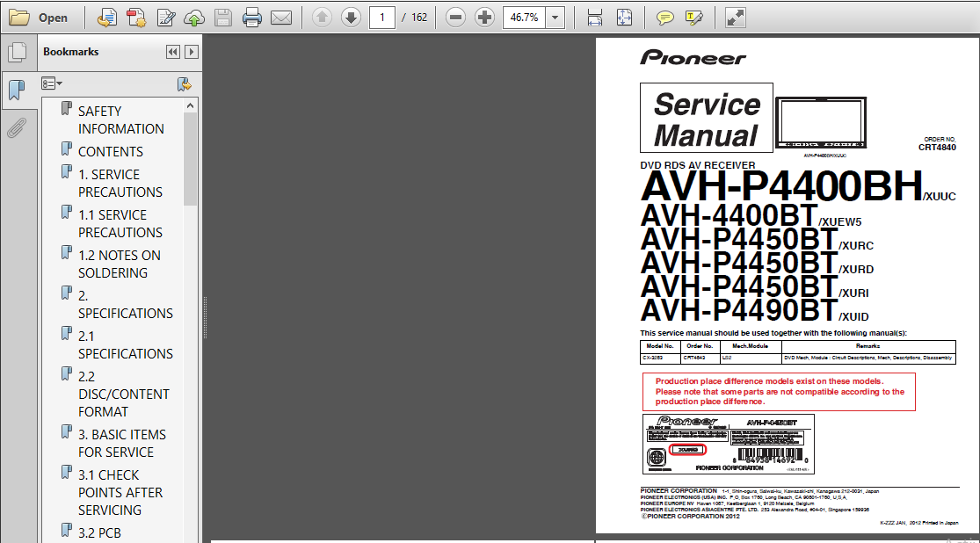The height and width of the screenshot is (543, 980).
Task: Open the page thumbnails panel
Action: pos(18,52)
